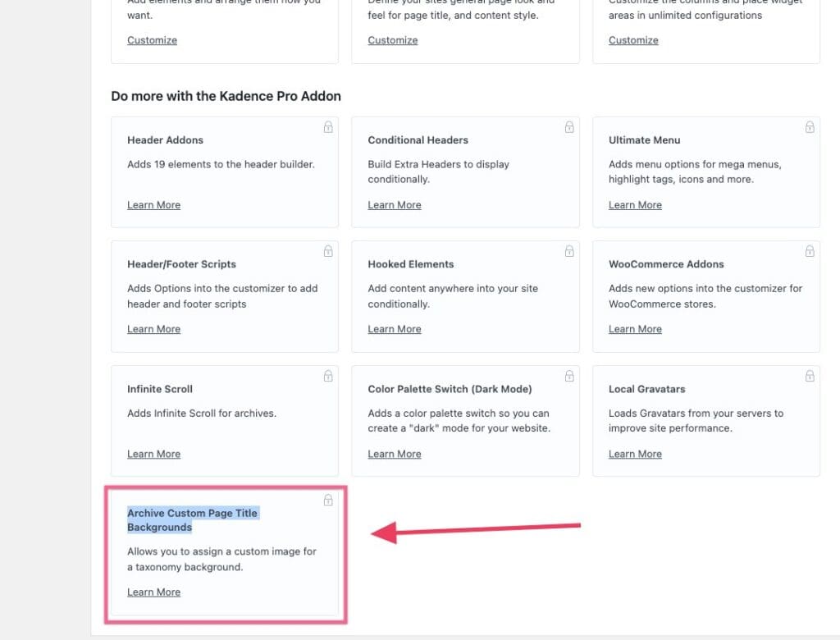Click the lock icon on Local Gravatars card
Image resolution: width=840 pixels, height=640 pixels.
[809, 376]
